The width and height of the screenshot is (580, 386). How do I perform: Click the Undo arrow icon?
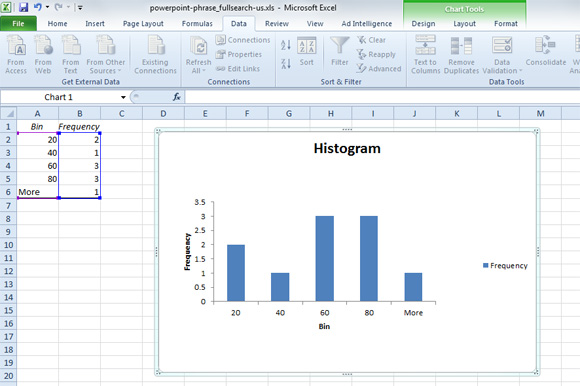click(x=37, y=7)
